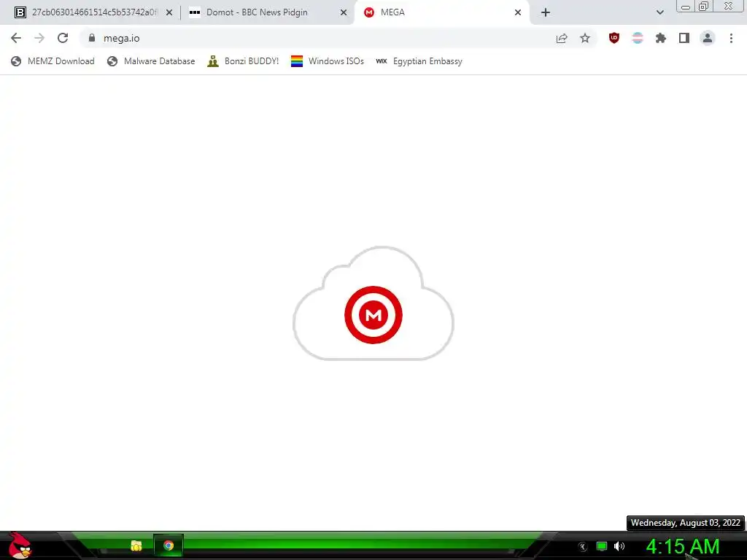Open the Chrome three-dot menu
This screenshot has height=560, width=747.
coord(731,38)
